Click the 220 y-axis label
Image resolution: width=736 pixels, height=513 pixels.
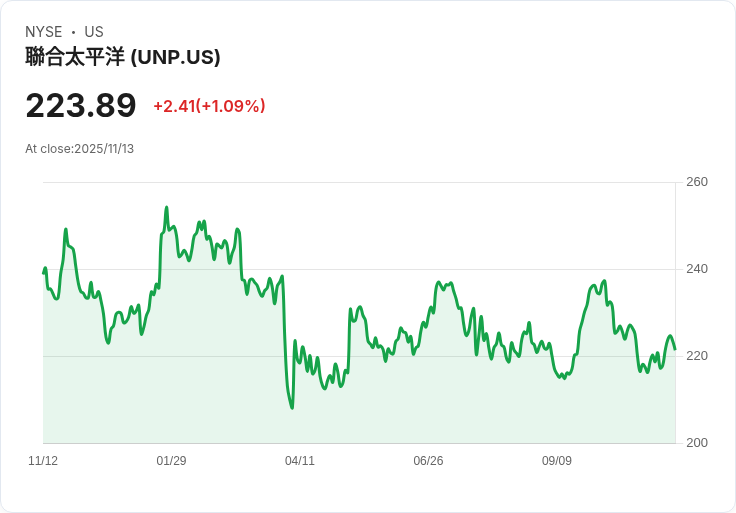pos(697,356)
